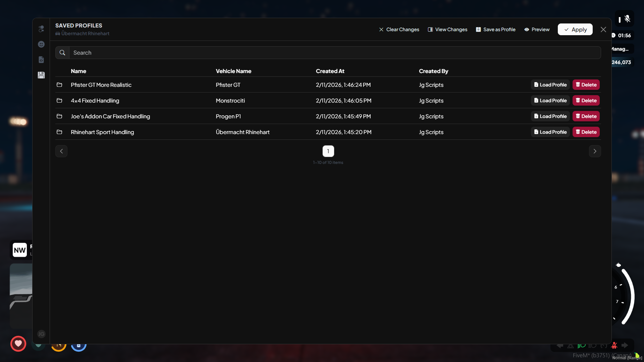The image size is (644, 362).
Task: Load the Rhinehart Sport Handling profile
Action: pos(550,132)
